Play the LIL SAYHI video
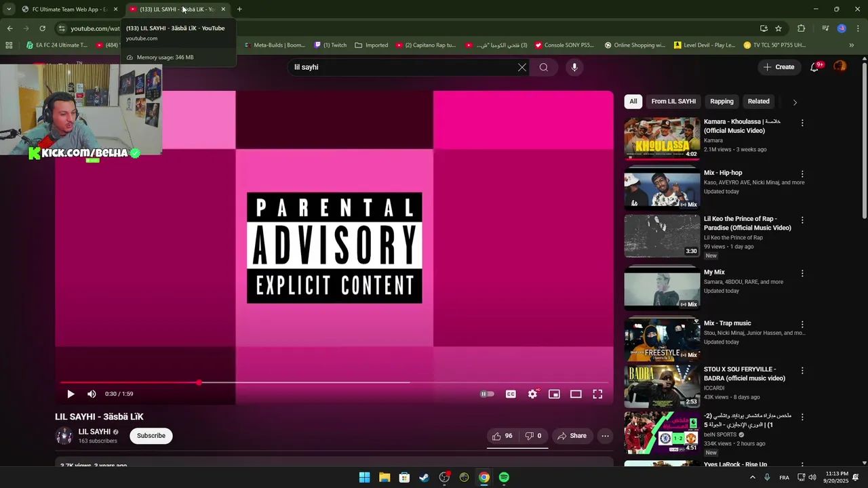 coord(71,394)
